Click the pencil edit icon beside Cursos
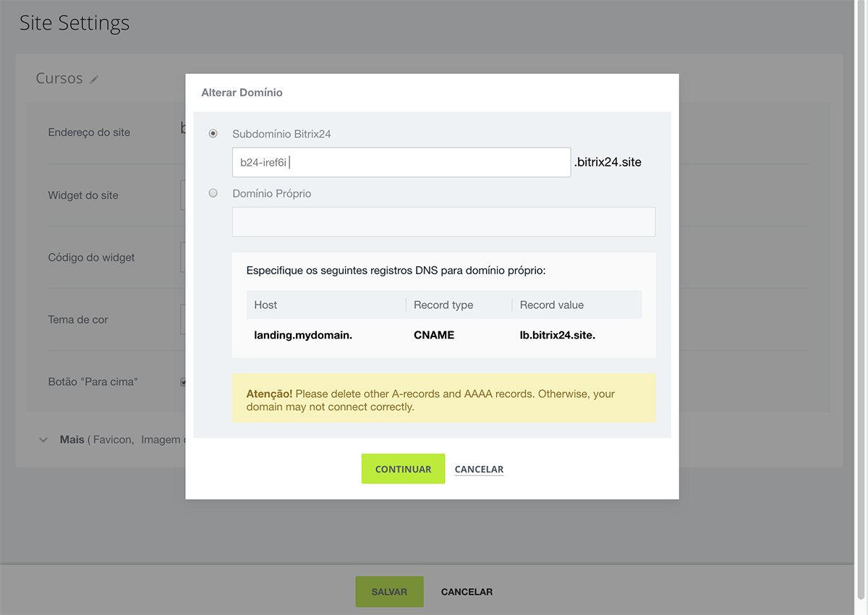Screen dimensions: 868x615 [94, 80]
